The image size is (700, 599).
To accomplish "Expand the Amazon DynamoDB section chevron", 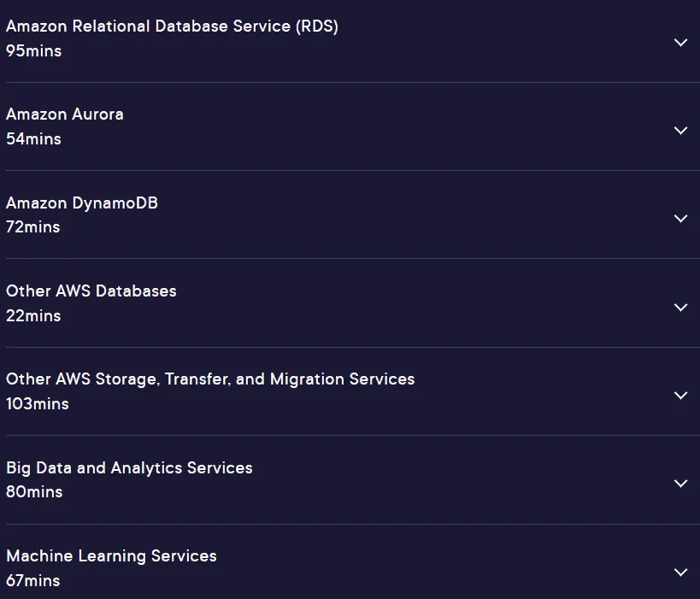I will [680, 218].
